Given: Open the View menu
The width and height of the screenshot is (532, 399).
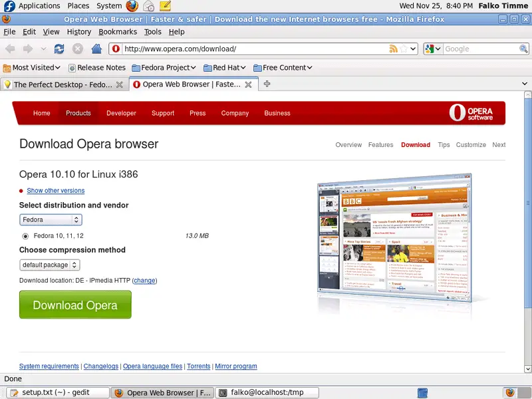Looking at the screenshot, I should click(x=51, y=32).
